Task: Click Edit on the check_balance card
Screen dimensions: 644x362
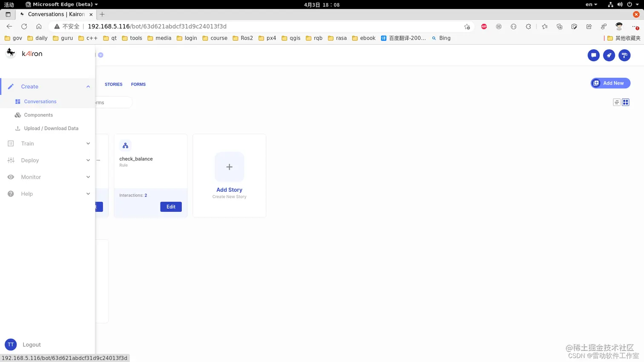Action: [171, 207]
